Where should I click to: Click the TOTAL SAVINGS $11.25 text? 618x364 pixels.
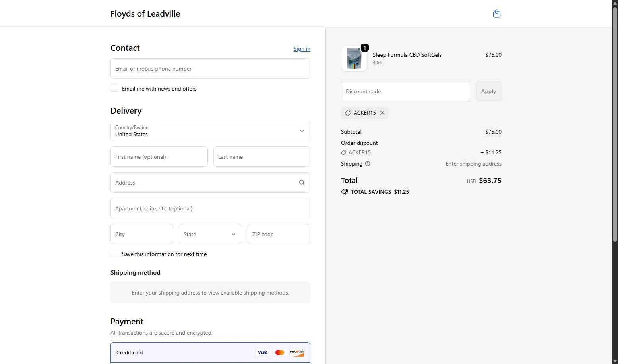[x=380, y=192]
